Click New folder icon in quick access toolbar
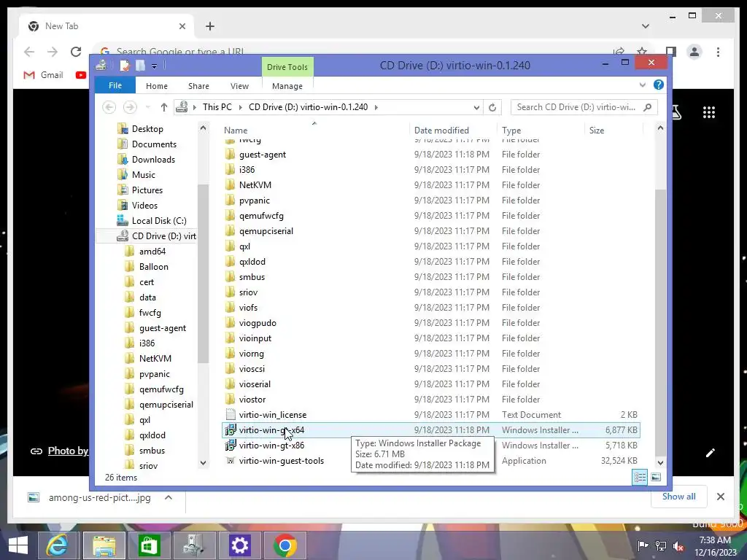The height and width of the screenshot is (560, 747). (x=140, y=66)
